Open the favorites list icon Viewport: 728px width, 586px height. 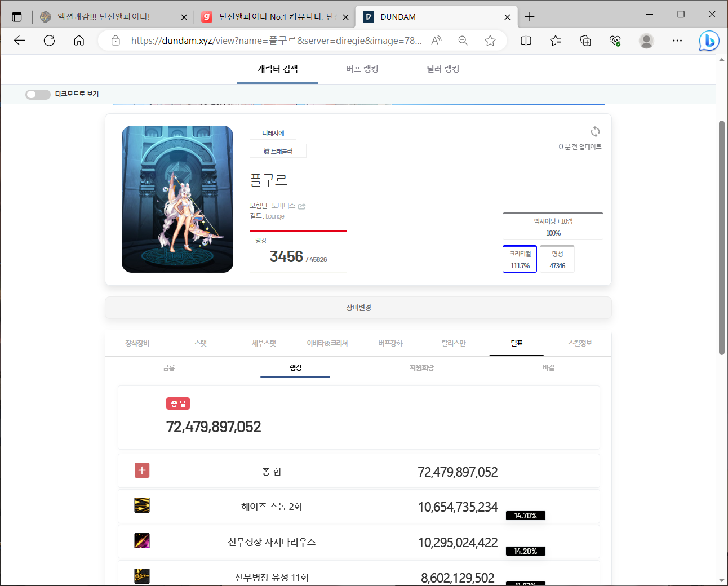(556, 41)
